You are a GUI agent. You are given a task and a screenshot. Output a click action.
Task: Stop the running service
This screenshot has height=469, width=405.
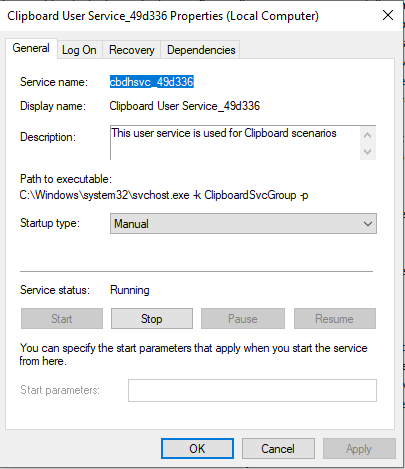(152, 319)
